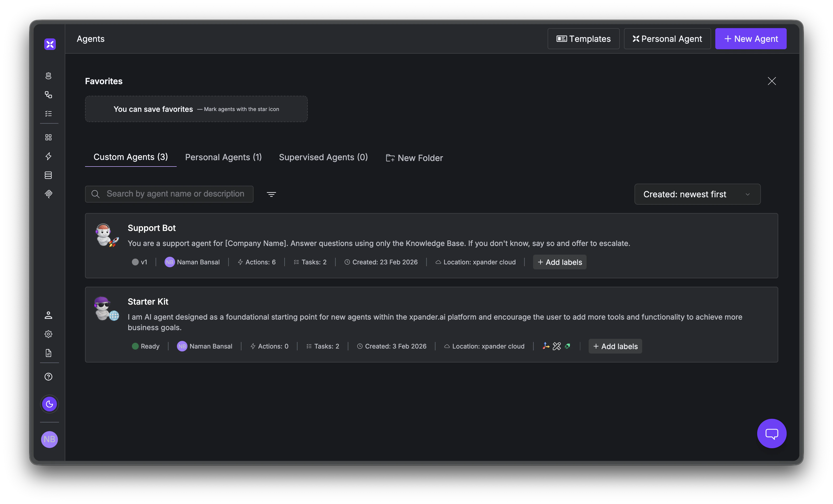Open the workflow graph icon in sidebar
833x504 pixels.
(x=49, y=95)
